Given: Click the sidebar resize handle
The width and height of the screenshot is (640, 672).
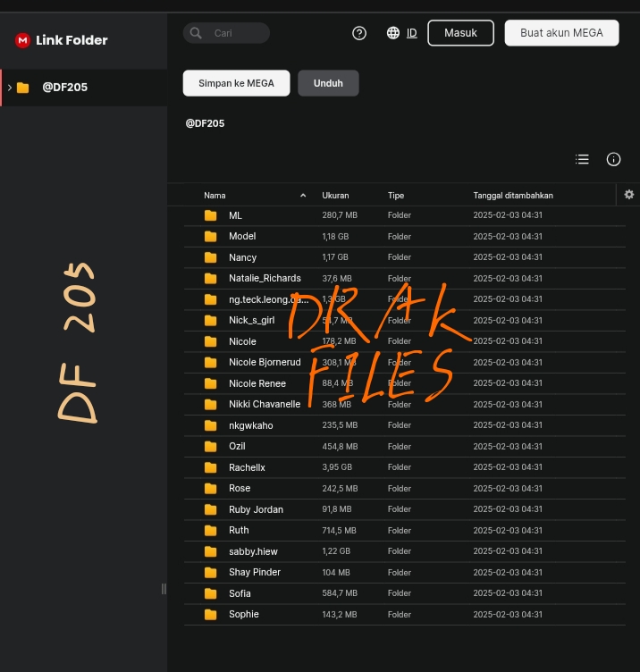Looking at the screenshot, I should (x=164, y=589).
